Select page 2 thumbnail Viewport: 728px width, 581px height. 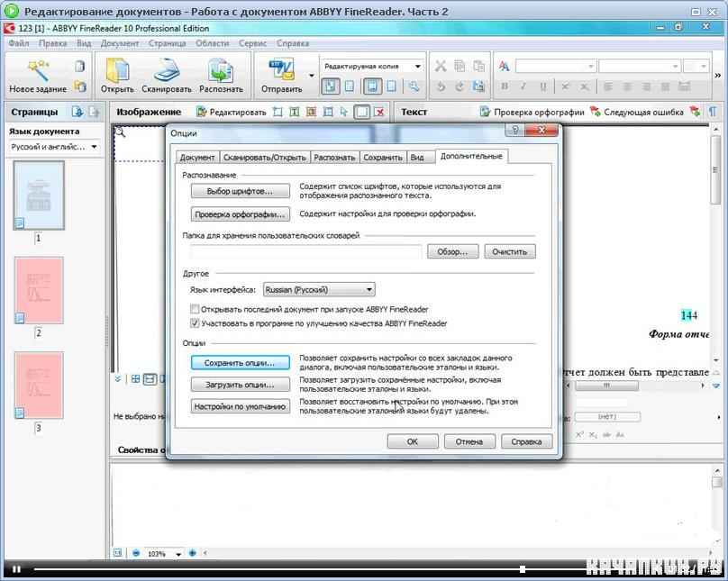(x=39, y=290)
